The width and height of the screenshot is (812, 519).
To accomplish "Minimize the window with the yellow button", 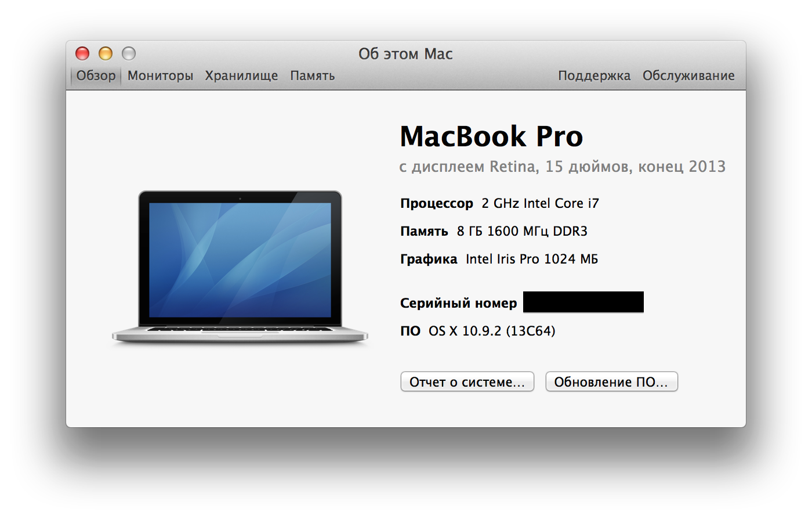I will click(106, 53).
